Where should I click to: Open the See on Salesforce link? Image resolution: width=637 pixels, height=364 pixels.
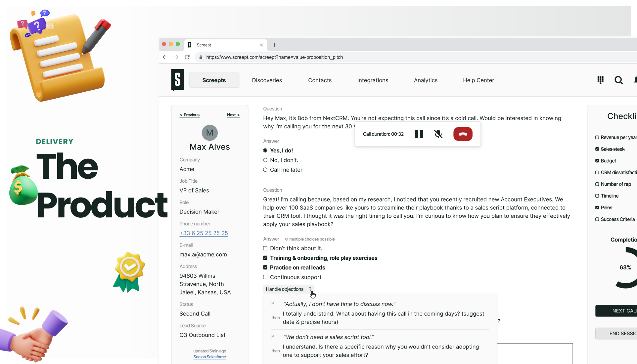click(209, 357)
